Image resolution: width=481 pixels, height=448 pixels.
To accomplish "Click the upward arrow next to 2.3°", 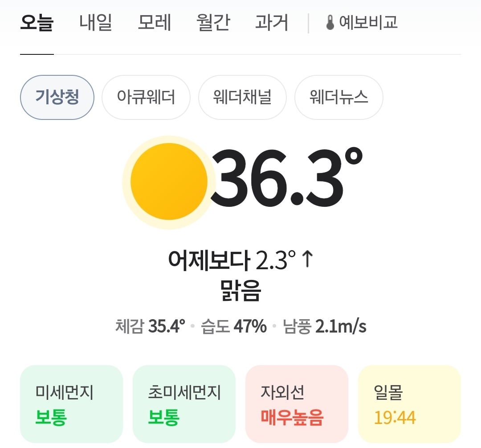I will pos(307,259).
